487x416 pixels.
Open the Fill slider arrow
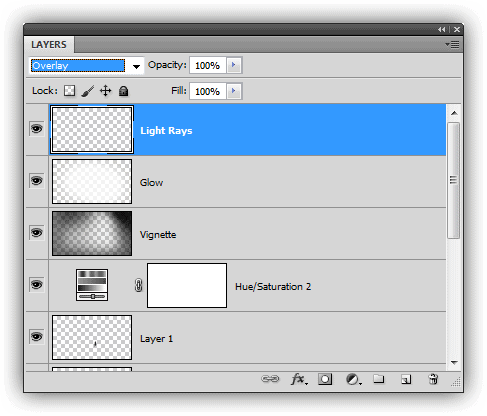coord(234,91)
